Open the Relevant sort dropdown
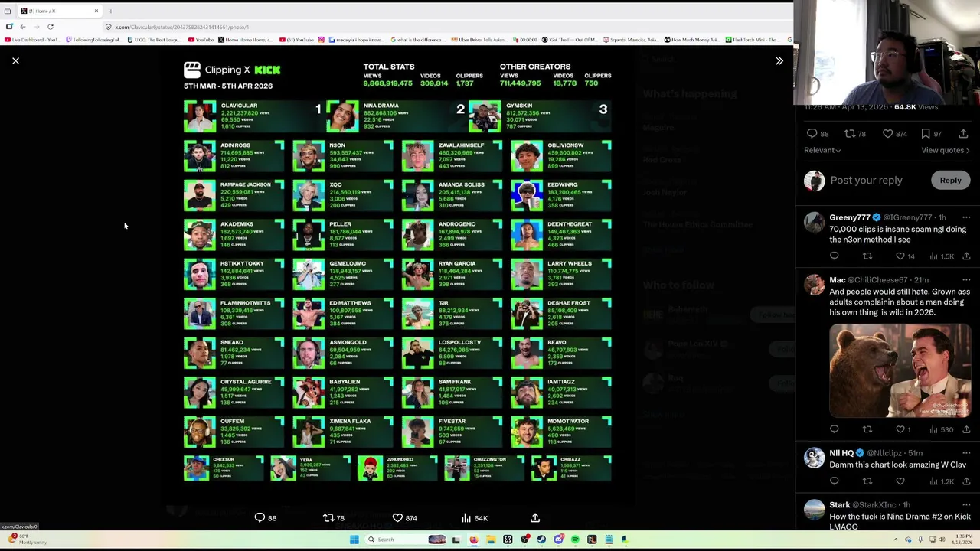The height and width of the screenshot is (551, 980). coord(822,150)
